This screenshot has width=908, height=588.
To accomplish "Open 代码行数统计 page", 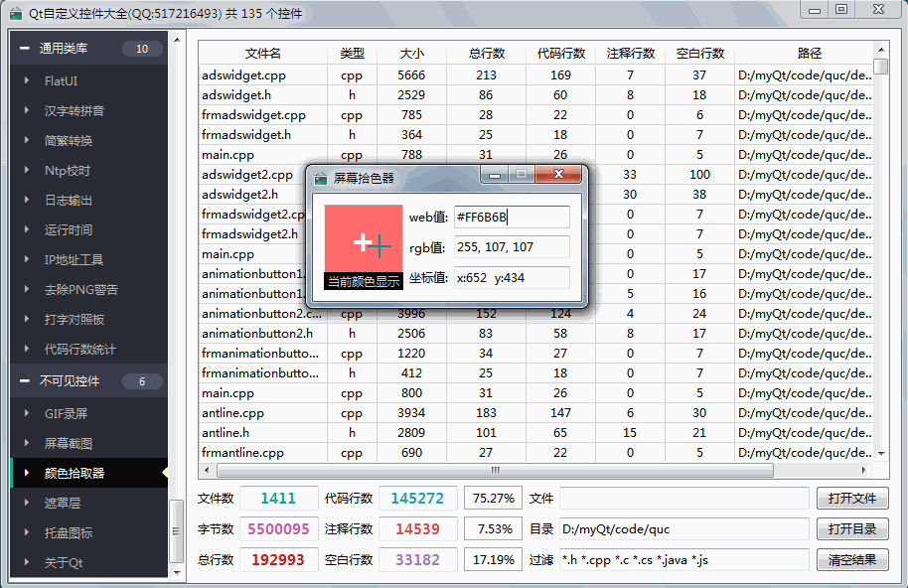I will point(79,350).
